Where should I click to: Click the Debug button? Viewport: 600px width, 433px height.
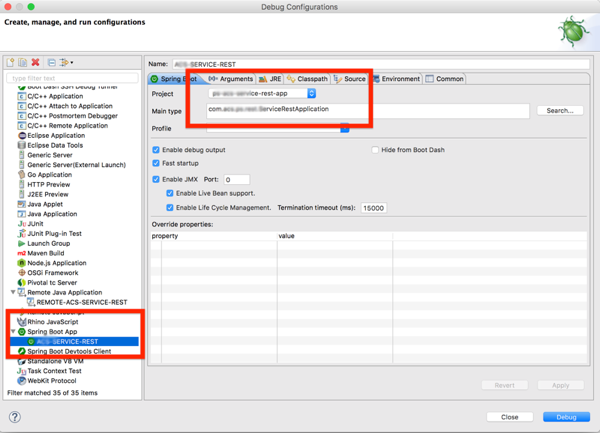point(566,417)
